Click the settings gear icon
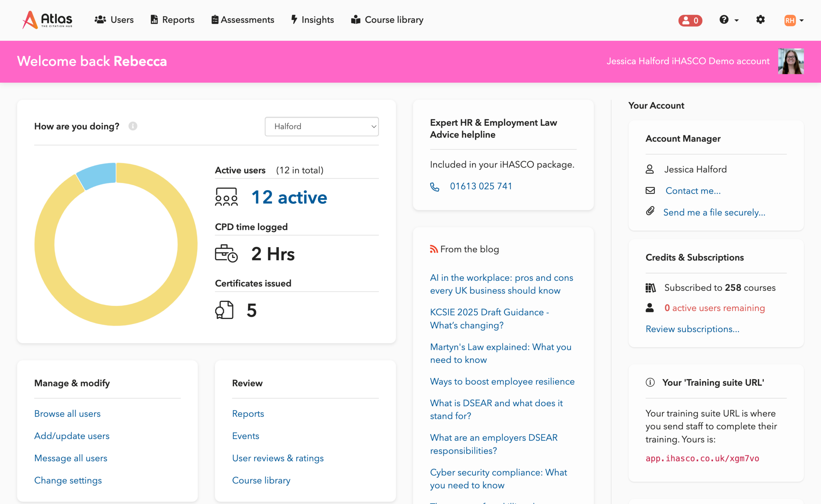The height and width of the screenshot is (504, 821). pos(760,20)
